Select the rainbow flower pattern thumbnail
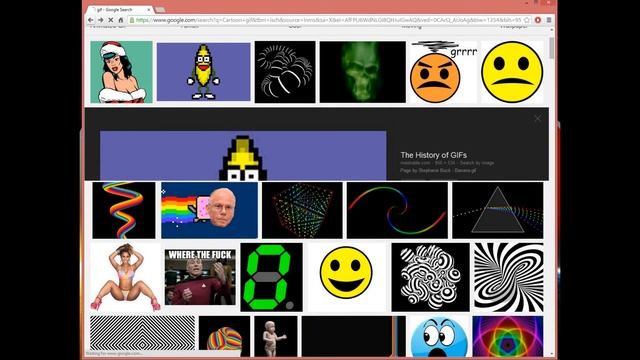The height and width of the screenshot is (360, 640). pyautogui.click(x=508, y=336)
